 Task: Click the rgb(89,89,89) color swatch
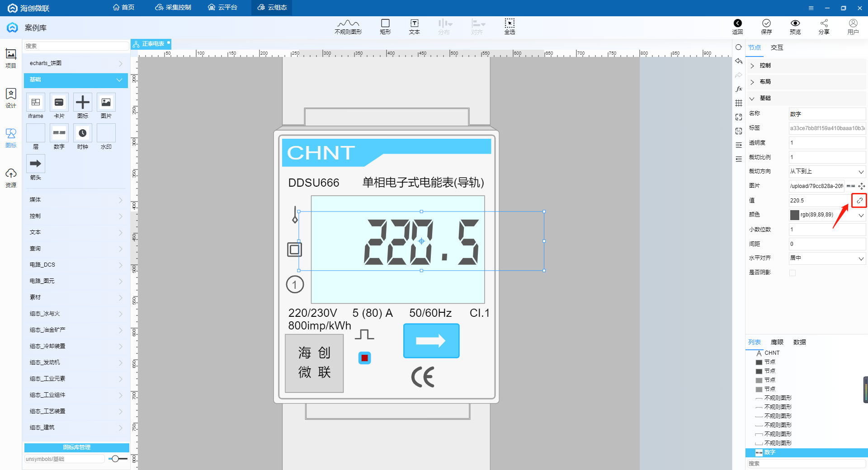point(794,215)
